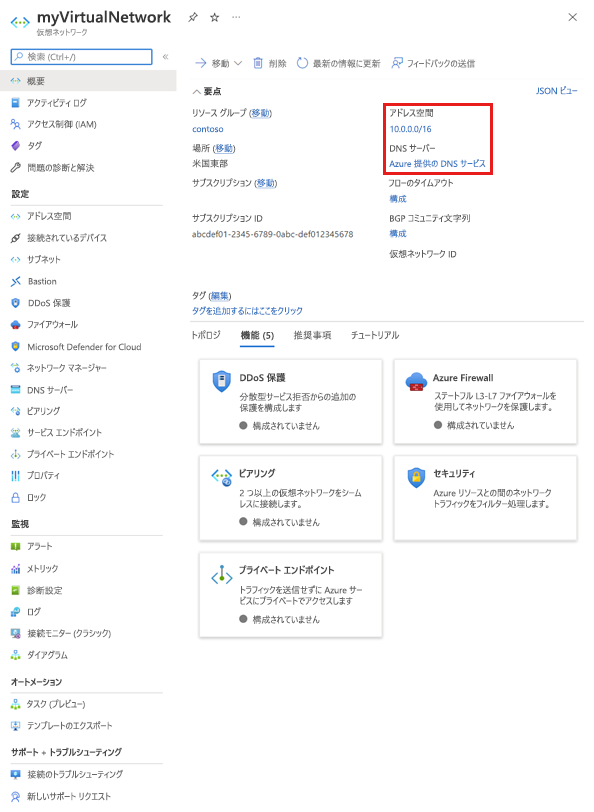Click タグを追加するにはここをクリック link
This screenshot has width=594, height=812.
tap(248, 311)
